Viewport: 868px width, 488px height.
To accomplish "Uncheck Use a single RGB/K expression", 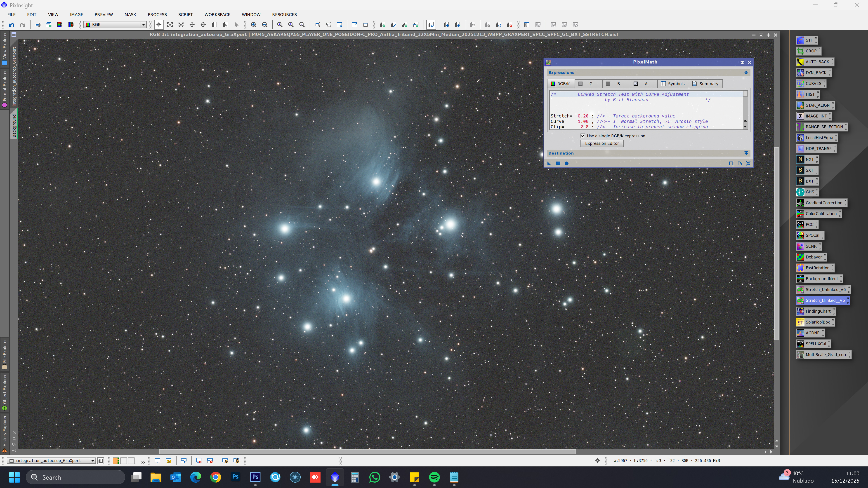I will tap(583, 136).
